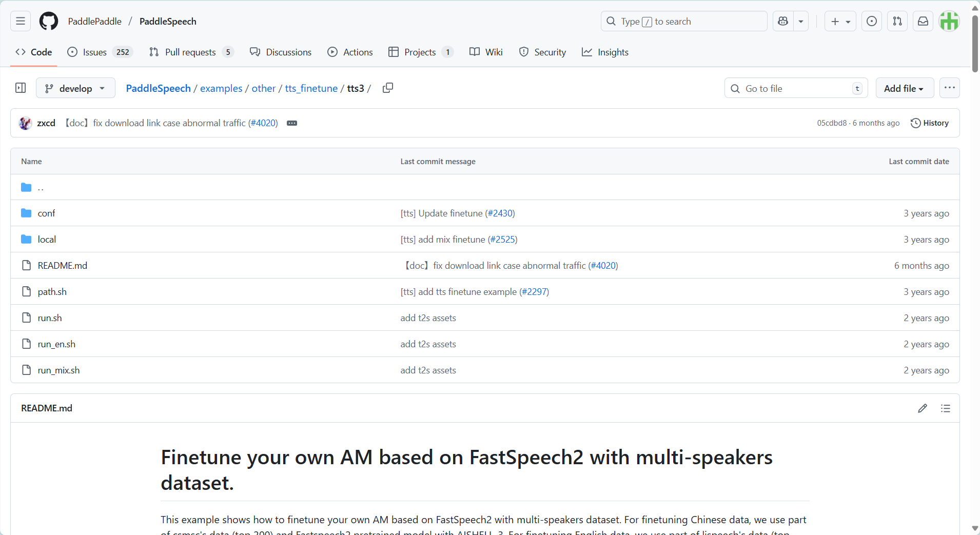980x535 pixels.
Task: Switch to the Security tab
Action: point(542,52)
